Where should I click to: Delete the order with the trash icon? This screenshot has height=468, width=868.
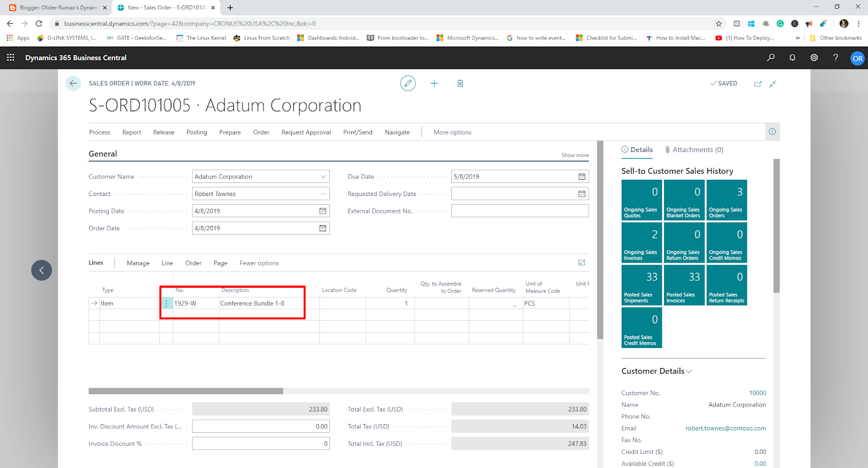coord(460,83)
